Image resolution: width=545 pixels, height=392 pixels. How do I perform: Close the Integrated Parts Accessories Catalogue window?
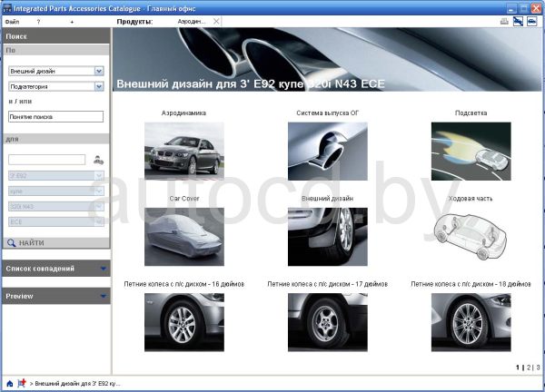(536, 8)
